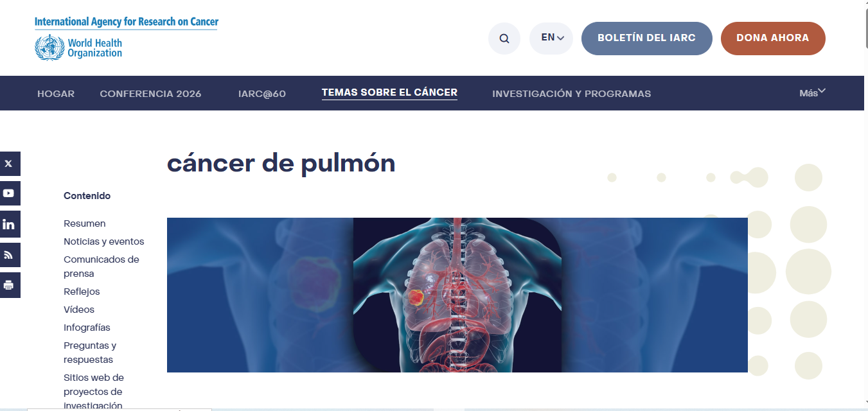Click the Boletín del IARC button
The height and width of the screenshot is (411, 868).
(x=647, y=38)
